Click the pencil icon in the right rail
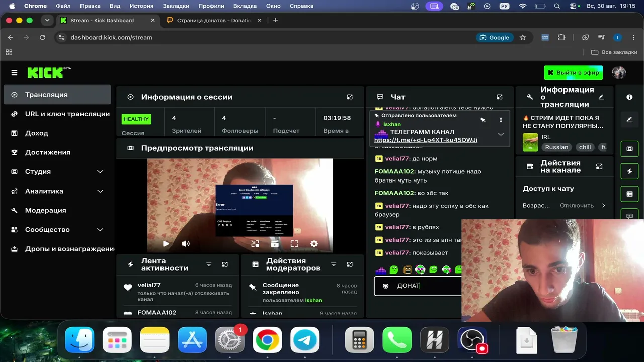Image resolution: width=644 pixels, height=362 pixels. pyautogui.click(x=629, y=120)
